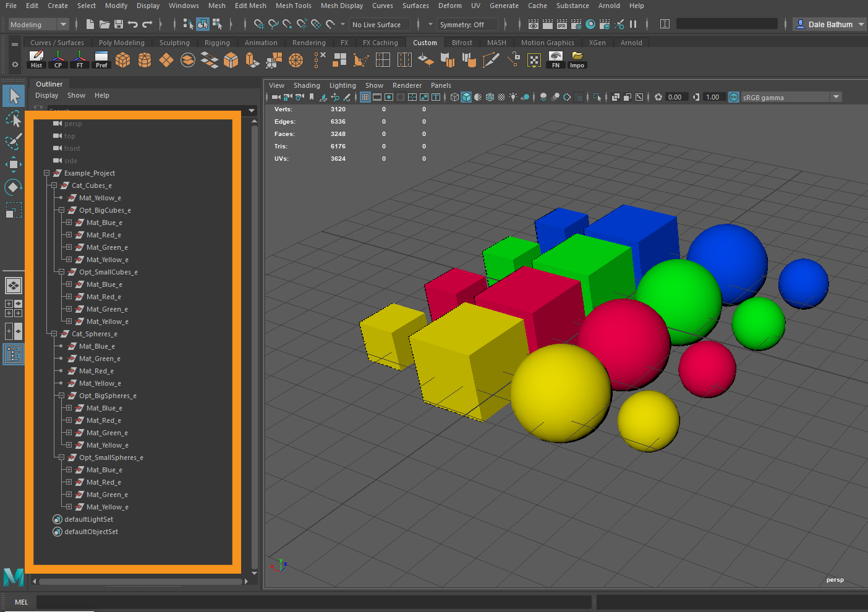The image size is (868, 612).
Task: Redo using the toolbar redo arrow
Action: [x=147, y=24]
